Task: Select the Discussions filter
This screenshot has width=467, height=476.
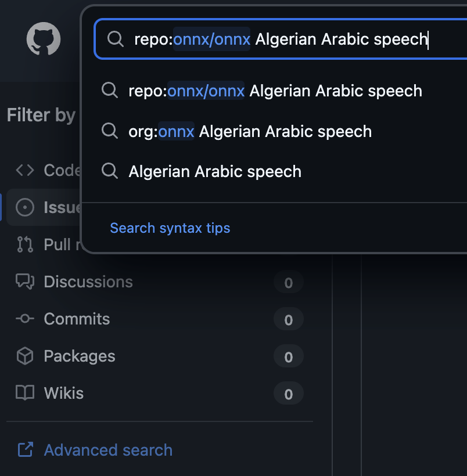Action: (88, 282)
